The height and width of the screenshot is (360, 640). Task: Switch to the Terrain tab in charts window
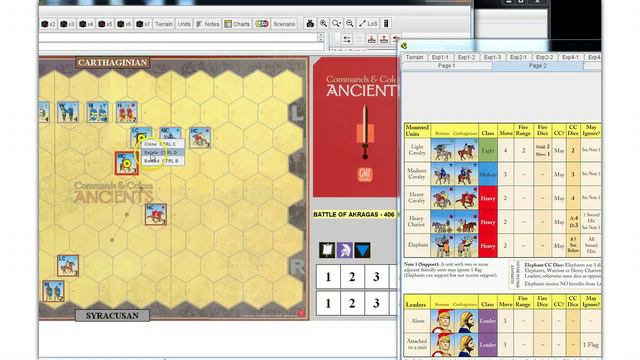point(414,58)
